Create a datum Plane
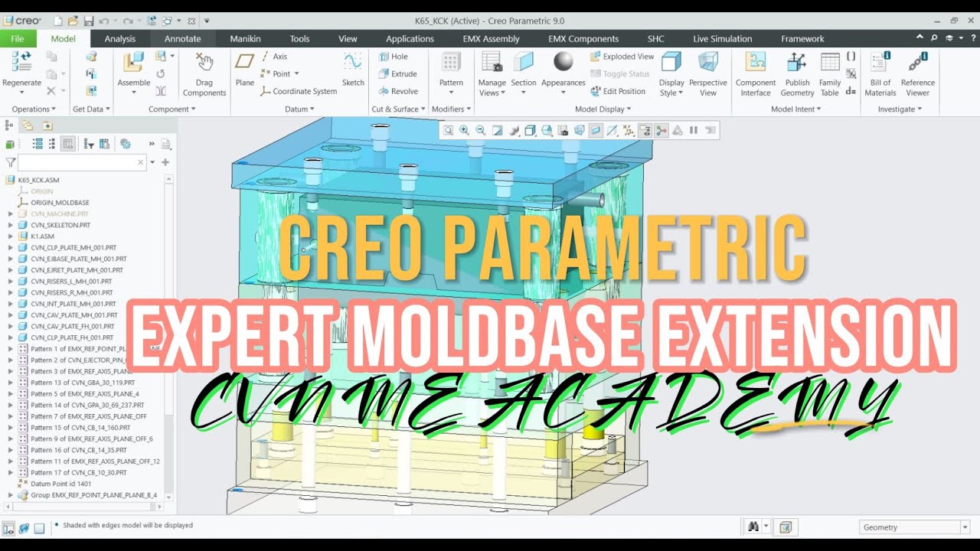 tap(245, 69)
